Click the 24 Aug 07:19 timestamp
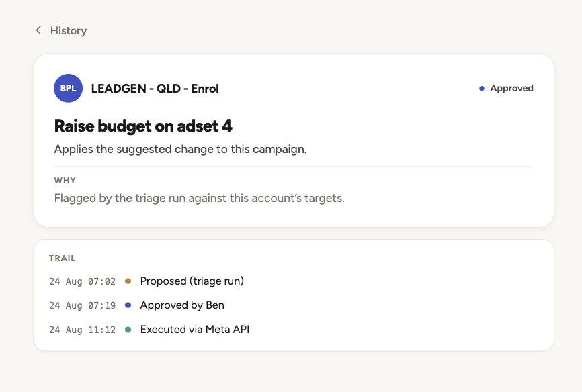 click(82, 305)
